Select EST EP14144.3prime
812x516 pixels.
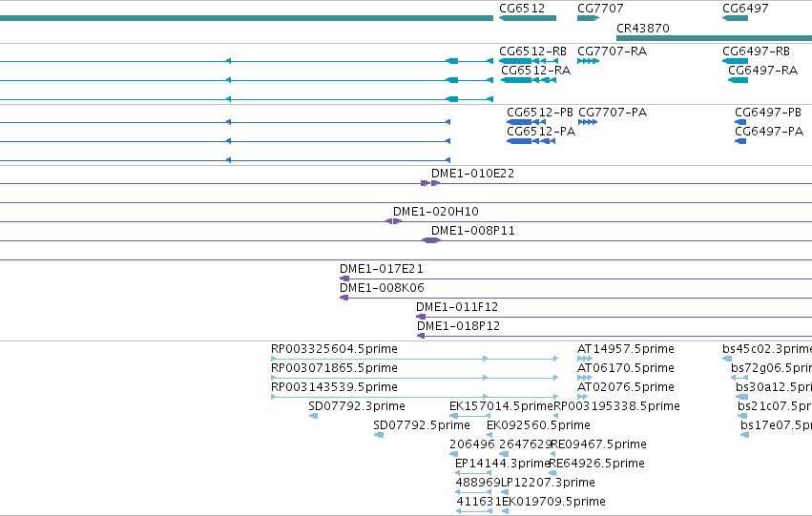473,473
